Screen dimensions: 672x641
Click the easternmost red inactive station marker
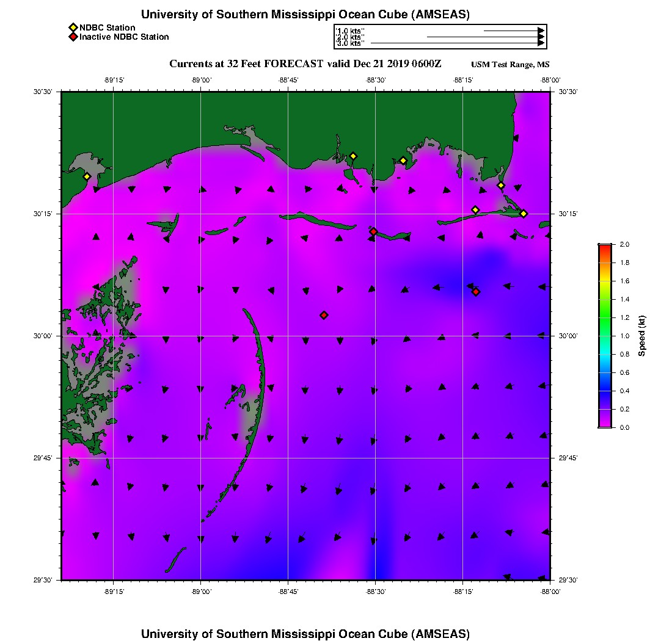476,292
